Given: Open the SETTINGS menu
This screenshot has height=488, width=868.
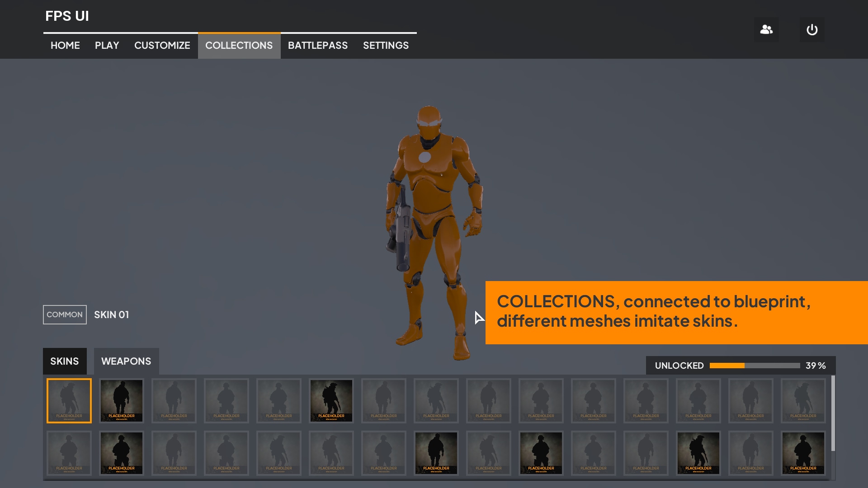Looking at the screenshot, I should (x=386, y=45).
